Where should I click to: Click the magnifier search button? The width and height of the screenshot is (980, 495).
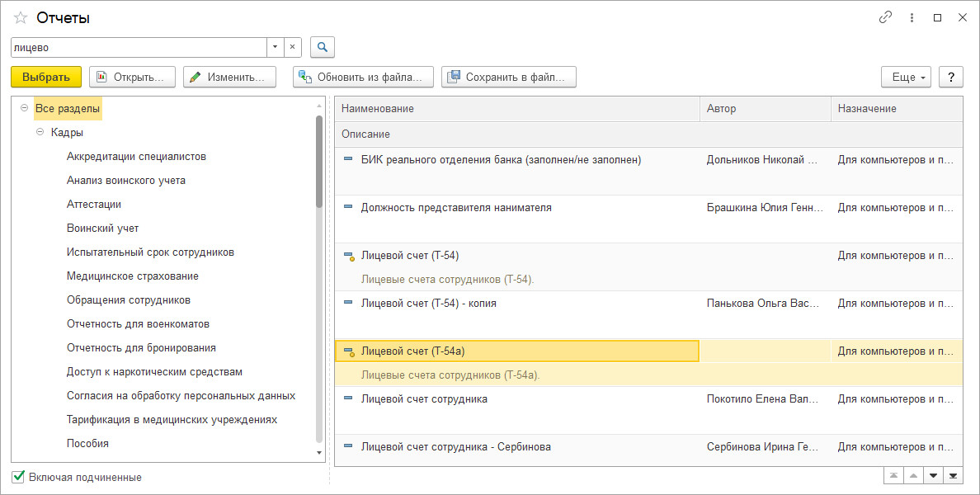(x=323, y=47)
